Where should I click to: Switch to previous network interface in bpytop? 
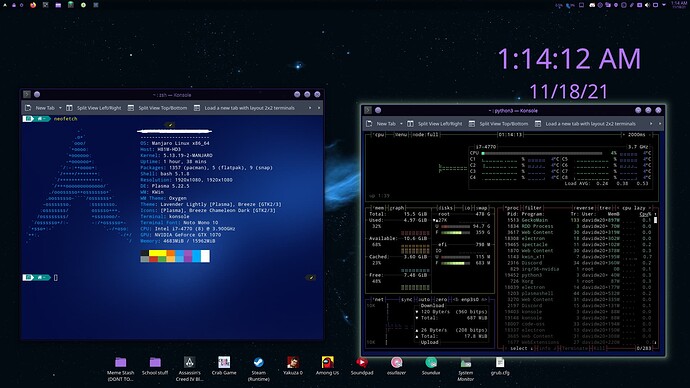(x=456, y=300)
